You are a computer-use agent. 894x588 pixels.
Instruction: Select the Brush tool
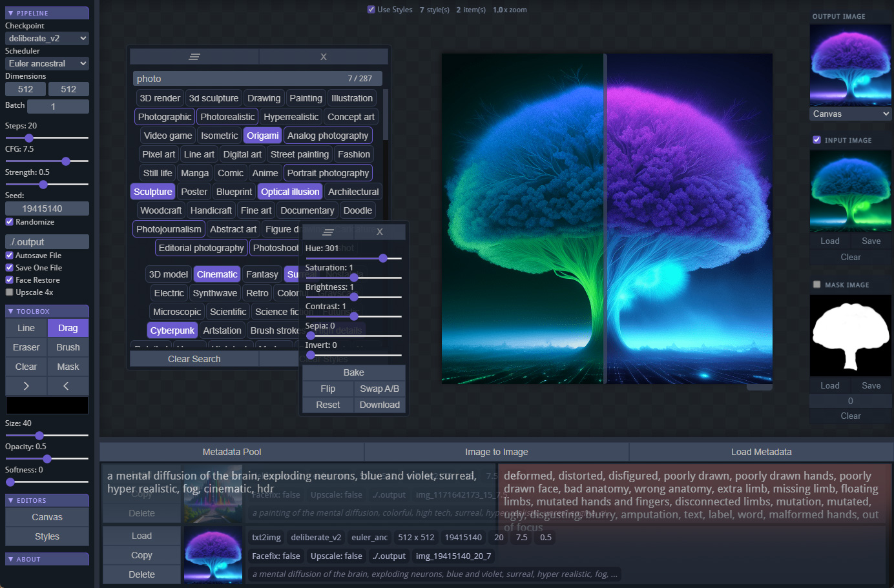68,347
